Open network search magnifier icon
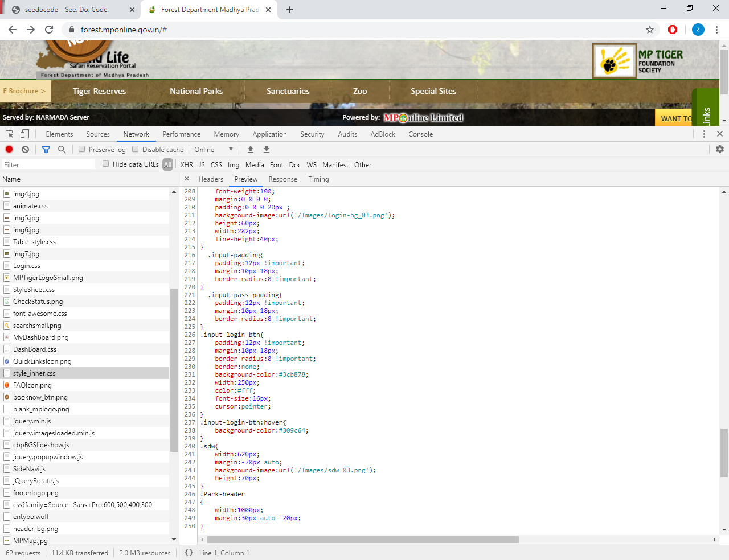729x560 pixels. (x=62, y=149)
